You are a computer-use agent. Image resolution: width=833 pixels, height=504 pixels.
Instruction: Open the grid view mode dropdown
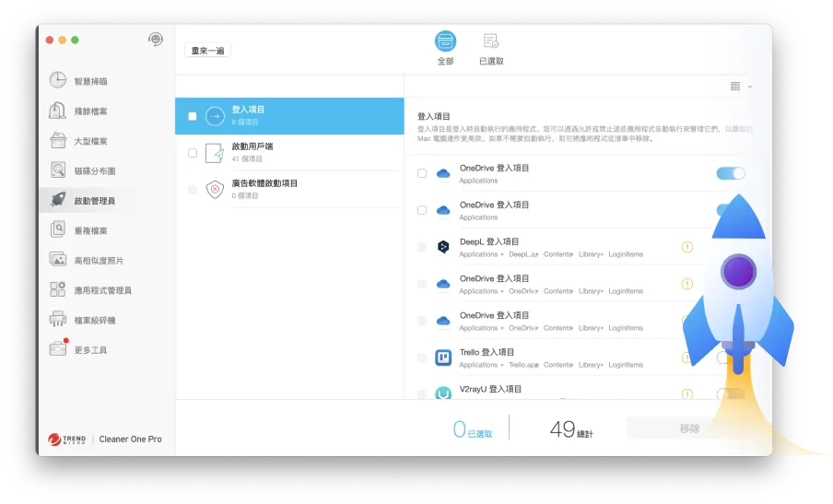coord(741,87)
